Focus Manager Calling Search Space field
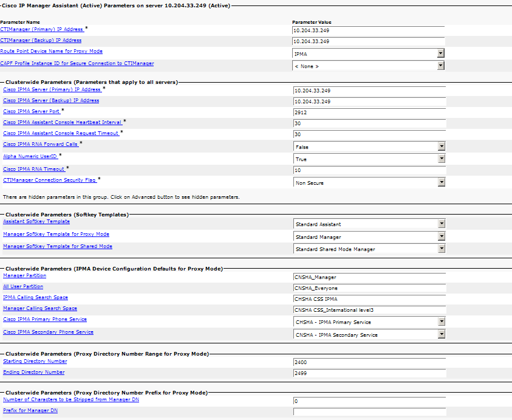The height and width of the screenshot is (420, 512). (370, 310)
